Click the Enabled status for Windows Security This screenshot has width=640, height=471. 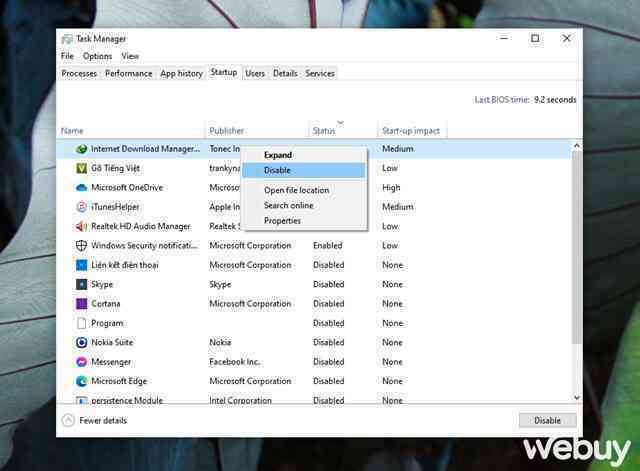pos(328,246)
